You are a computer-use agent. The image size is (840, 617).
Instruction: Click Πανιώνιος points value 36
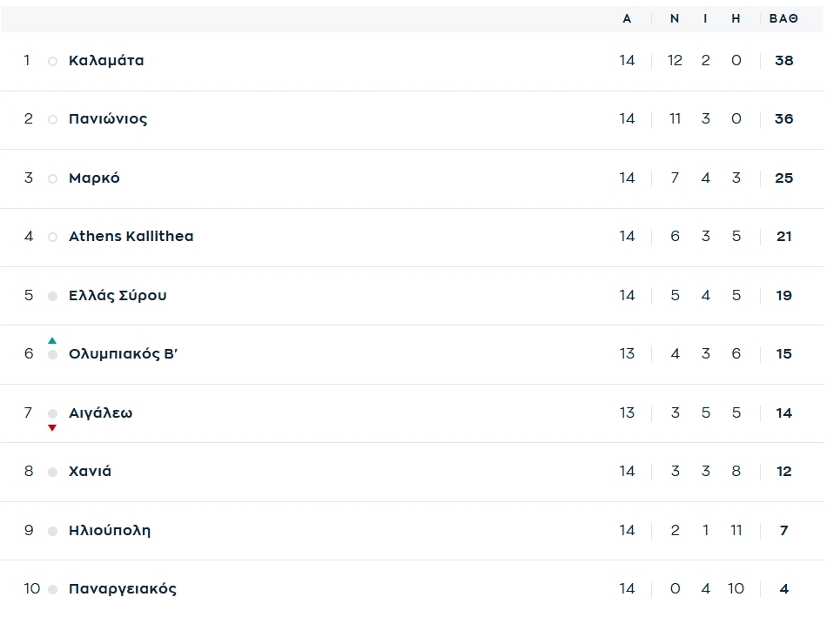(x=783, y=119)
